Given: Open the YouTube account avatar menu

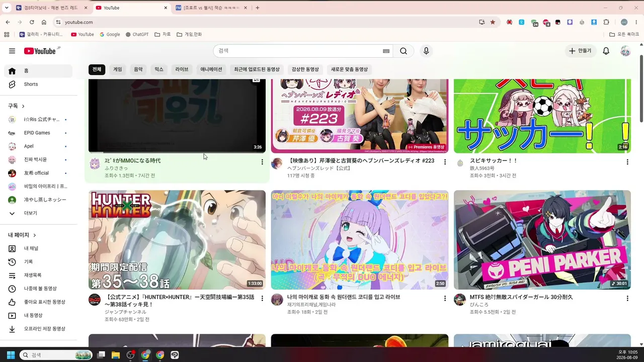Looking at the screenshot, I should [x=625, y=51].
